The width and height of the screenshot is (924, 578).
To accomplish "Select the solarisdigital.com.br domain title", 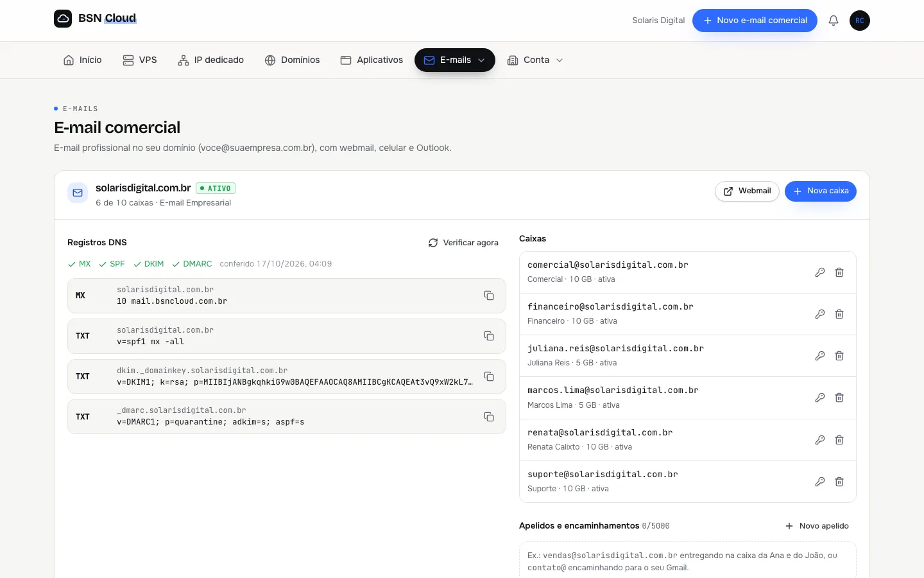I will click(x=143, y=188).
